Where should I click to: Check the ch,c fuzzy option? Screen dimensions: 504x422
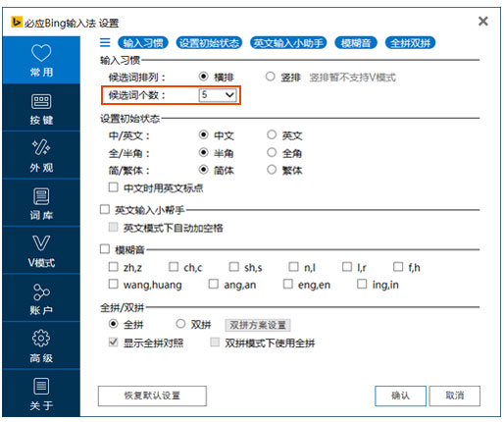tap(174, 267)
